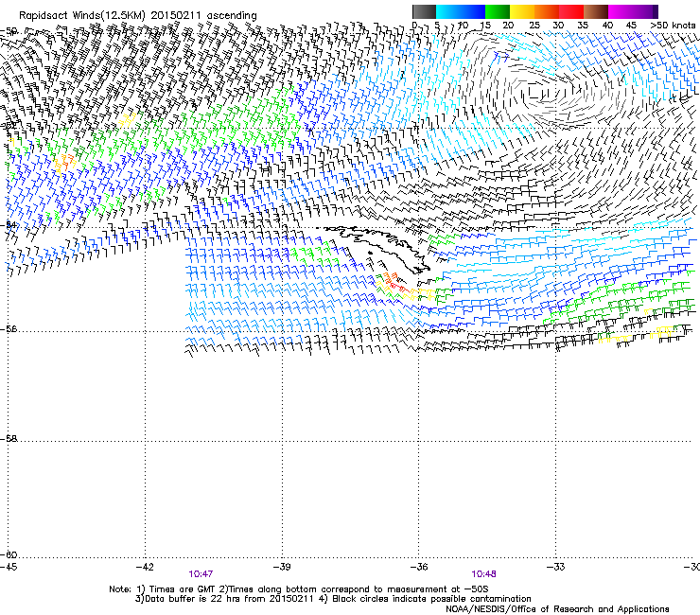Click the gray 0-5 knots legend swatch
Viewport: 700px width, 615px height.
[424, 11]
